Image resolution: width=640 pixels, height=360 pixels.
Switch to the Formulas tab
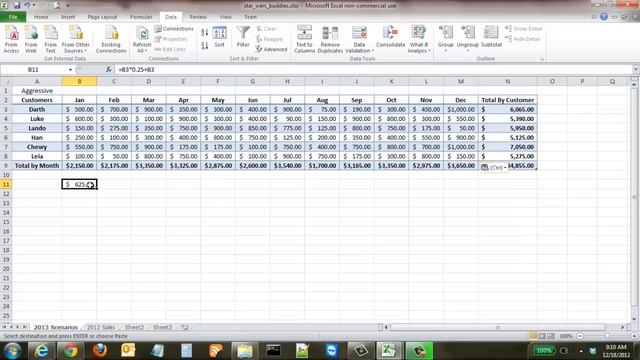tap(141, 17)
